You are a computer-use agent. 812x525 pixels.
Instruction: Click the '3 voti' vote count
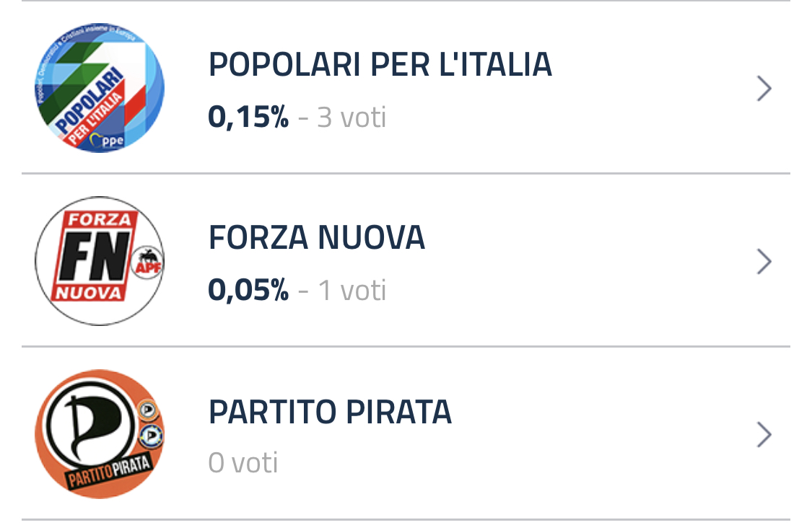(x=352, y=118)
